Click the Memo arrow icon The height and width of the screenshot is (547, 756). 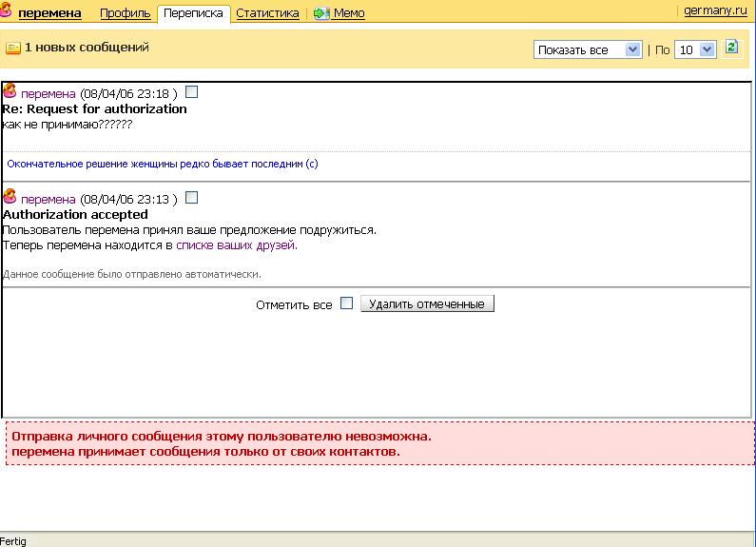[321, 13]
